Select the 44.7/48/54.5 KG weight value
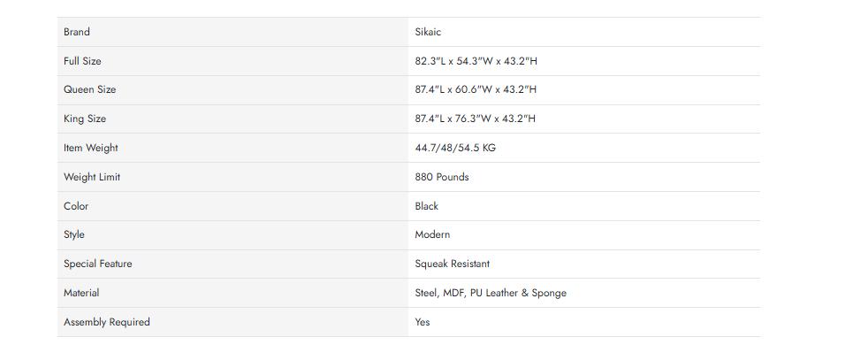This screenshot has height=360, width=868. [455, 148]
